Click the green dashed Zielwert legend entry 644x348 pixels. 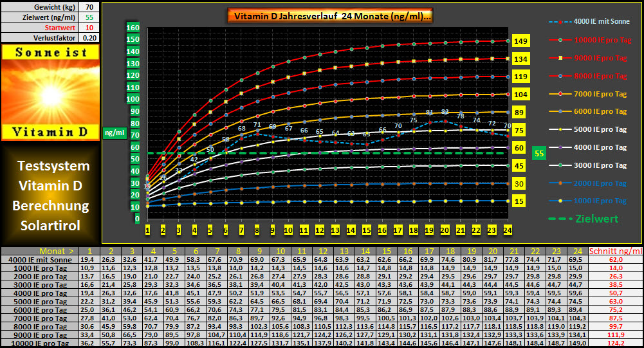click(x=588, y=219)
